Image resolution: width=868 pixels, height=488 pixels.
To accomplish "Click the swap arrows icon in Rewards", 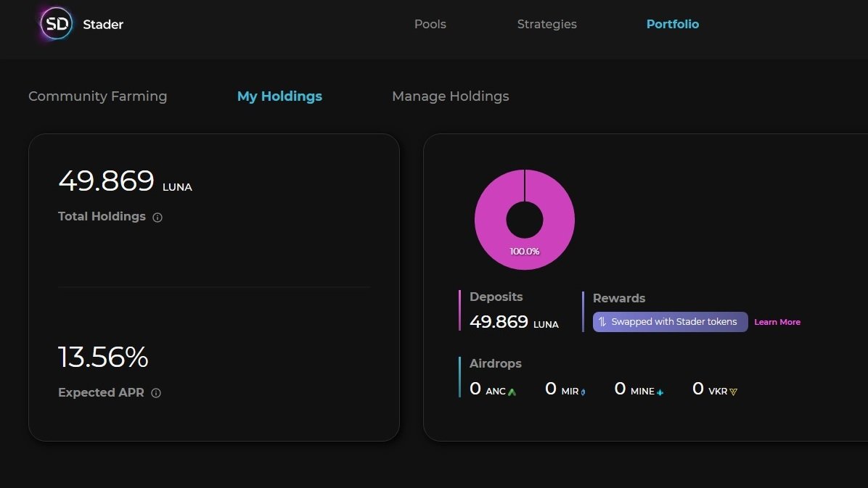I will 602,322.
